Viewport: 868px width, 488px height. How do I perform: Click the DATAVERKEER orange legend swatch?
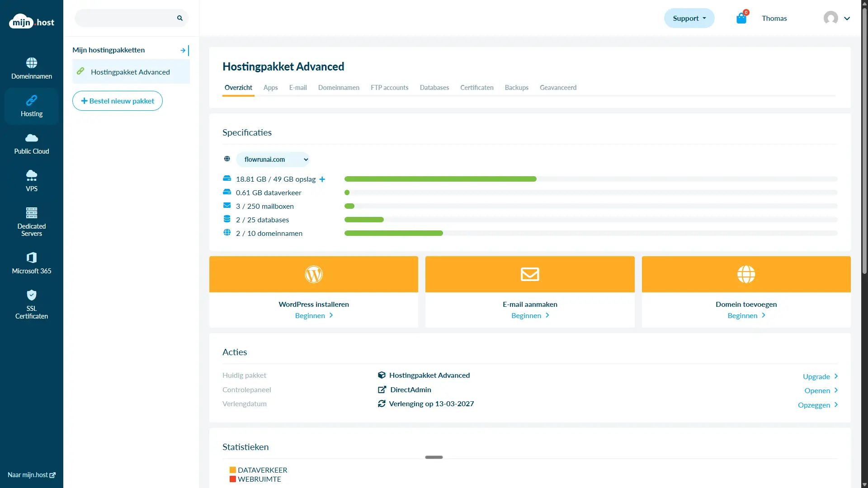233,470
